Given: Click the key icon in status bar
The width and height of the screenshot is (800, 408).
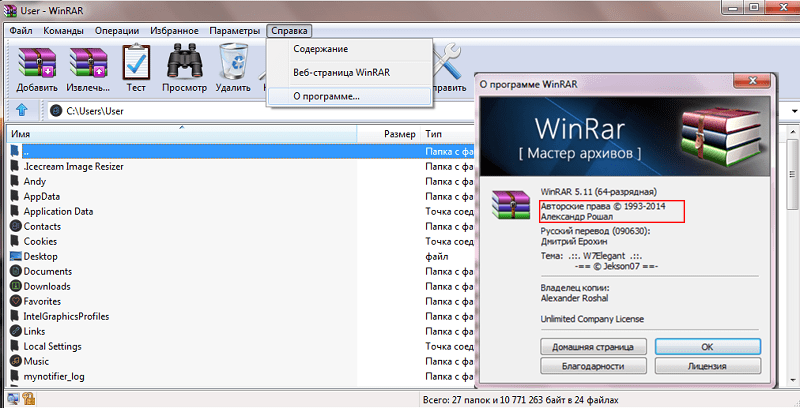Looking at the screenshot, I should (28, 399).
